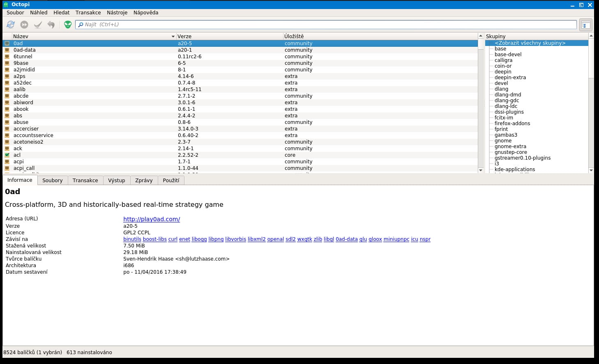The width and height of the screenshot is (599, 364).
Task: Click the green alien AUR tool icon
Action: [68, 25]
